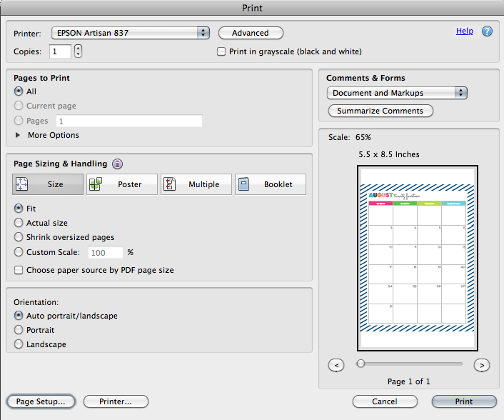Click the blue Help question mark icon

pyautogui.click(x=488, y=31)
